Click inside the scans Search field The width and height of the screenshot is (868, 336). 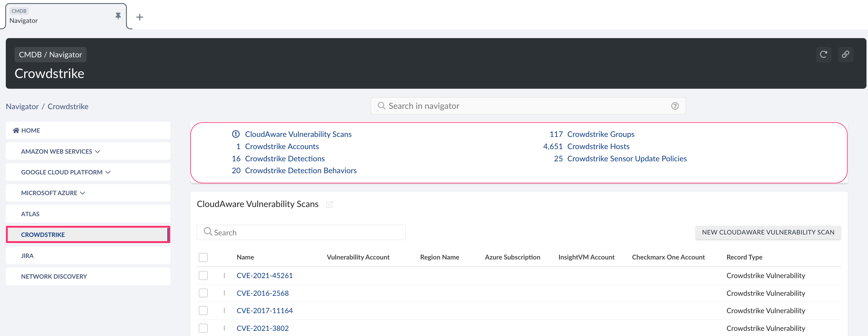coord(301,232)
